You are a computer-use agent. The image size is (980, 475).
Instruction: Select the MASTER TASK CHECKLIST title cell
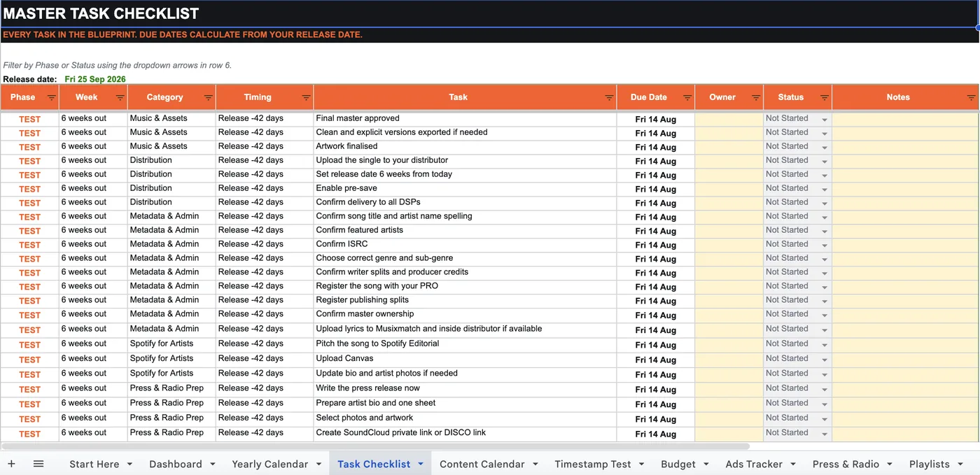[489, 13]
